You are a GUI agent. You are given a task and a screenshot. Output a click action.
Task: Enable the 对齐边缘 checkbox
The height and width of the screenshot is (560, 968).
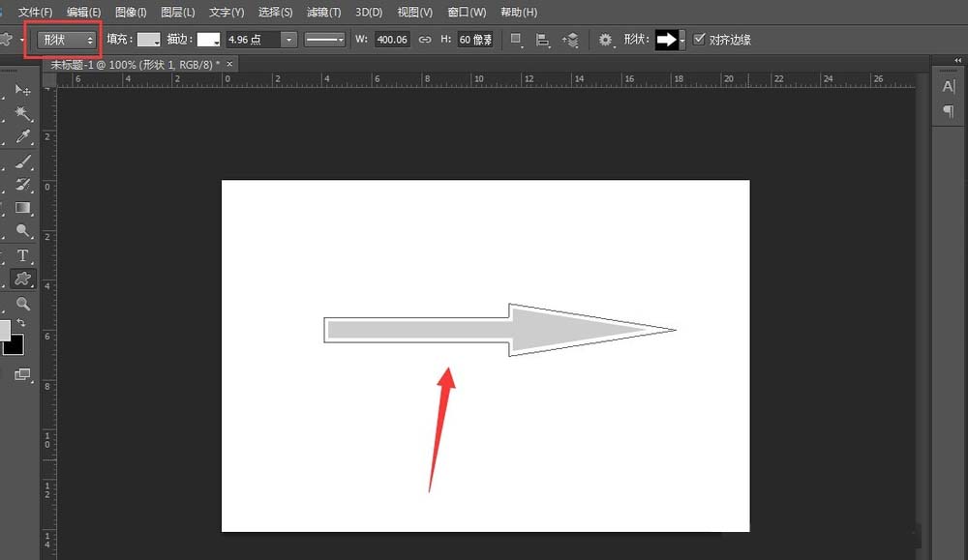(x=700, y=40)
